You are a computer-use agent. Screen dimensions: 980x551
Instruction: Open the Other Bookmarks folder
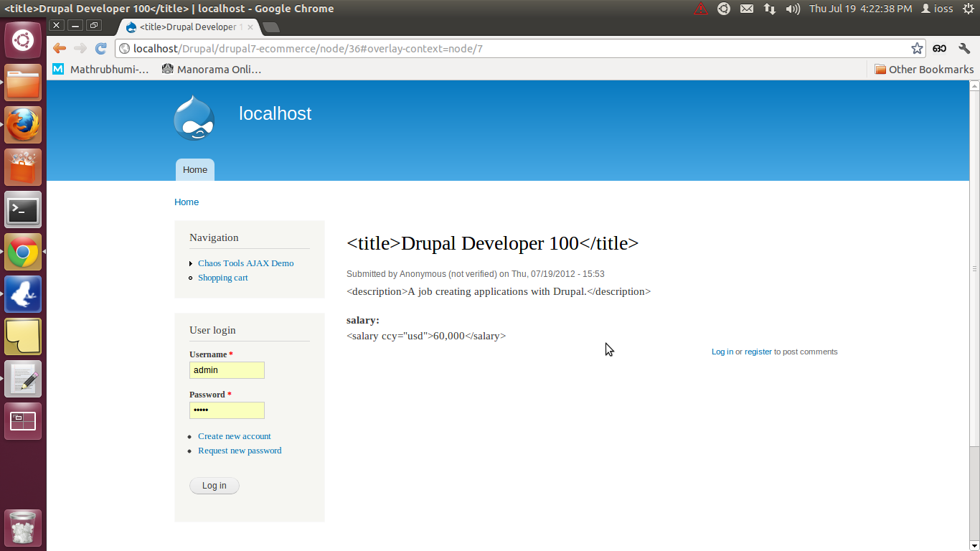click(x=924, y=70)
